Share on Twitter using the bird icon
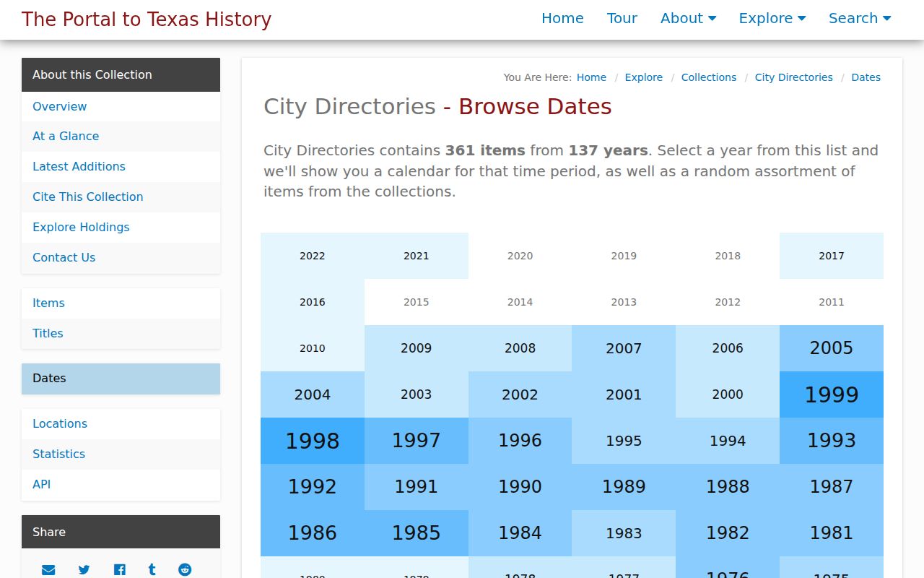Viewport: 924px width, 578px height. (84, 569)
